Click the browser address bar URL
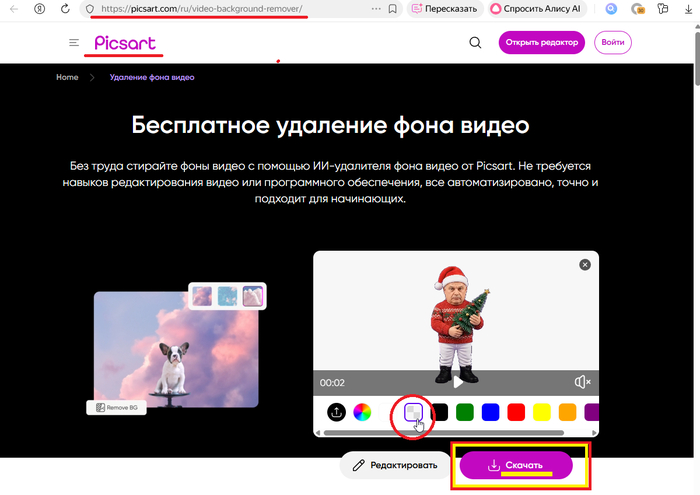 tap(200, 9)
